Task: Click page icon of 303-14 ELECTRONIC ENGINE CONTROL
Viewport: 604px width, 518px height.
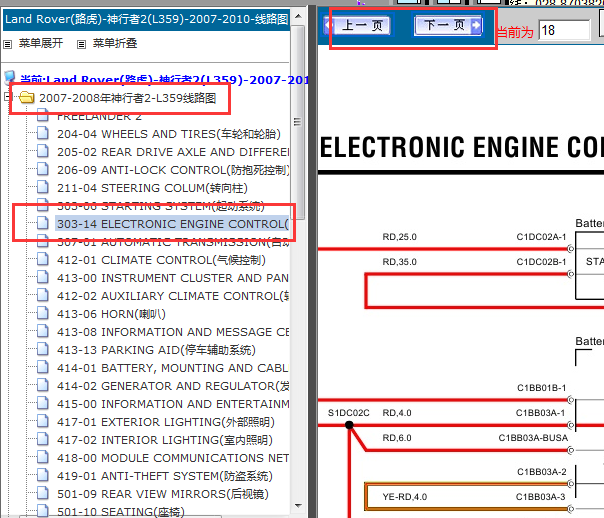Action: coord(43,223)
